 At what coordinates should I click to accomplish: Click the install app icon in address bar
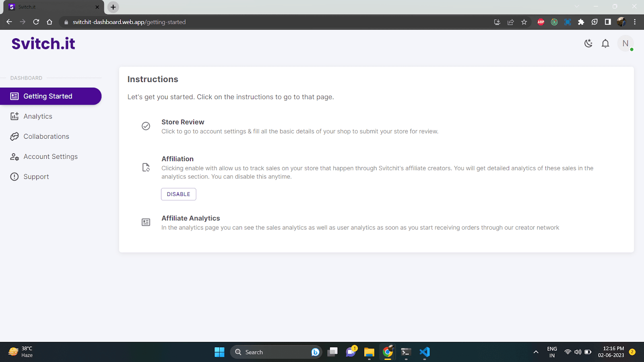click(497, 22)
